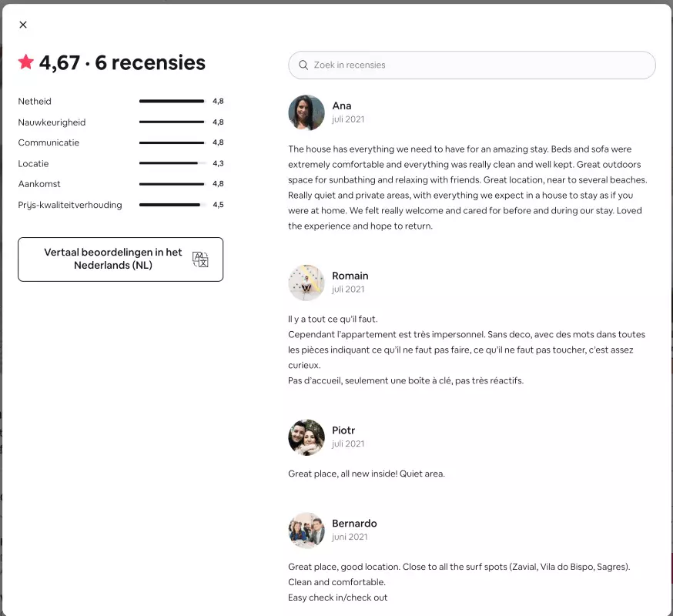Viewport: 673px width, 616px height.
Task: Open Piotr's profile picture
Action: 306,437
